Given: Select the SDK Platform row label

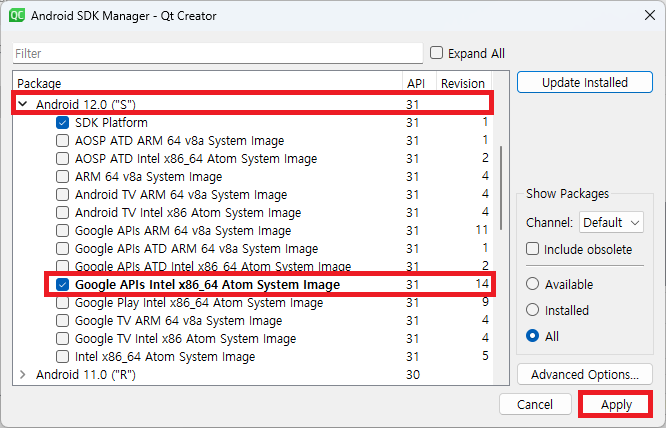Looking at the screenshot, I should coord(111,123).
